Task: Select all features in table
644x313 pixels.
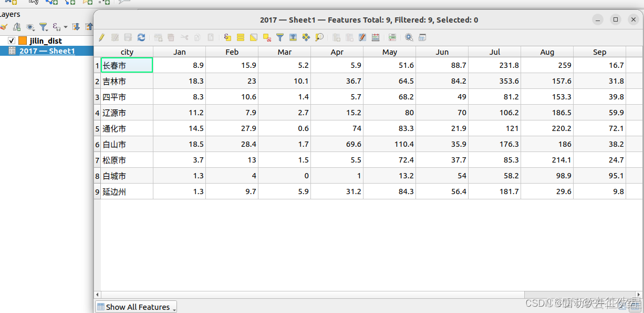Action: (x=241, y=37)
